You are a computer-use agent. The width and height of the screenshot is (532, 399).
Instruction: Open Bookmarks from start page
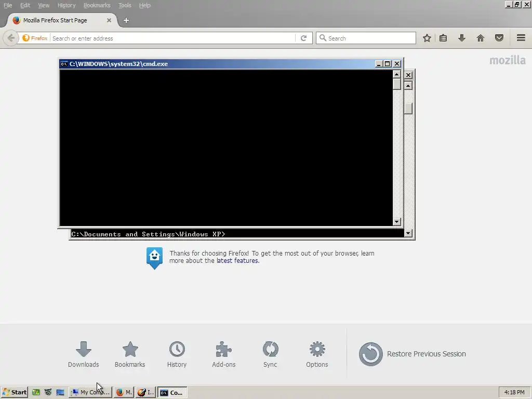[x=130, y=354]
